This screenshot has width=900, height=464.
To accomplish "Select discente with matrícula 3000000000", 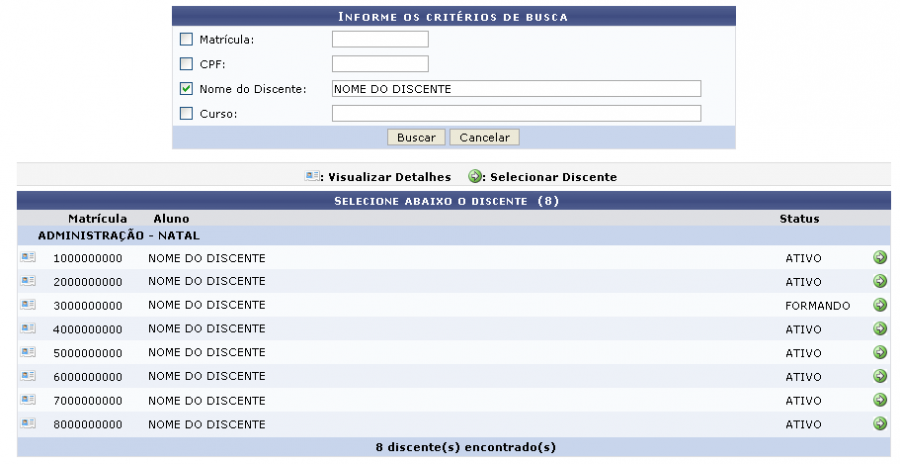I will 880,305.
